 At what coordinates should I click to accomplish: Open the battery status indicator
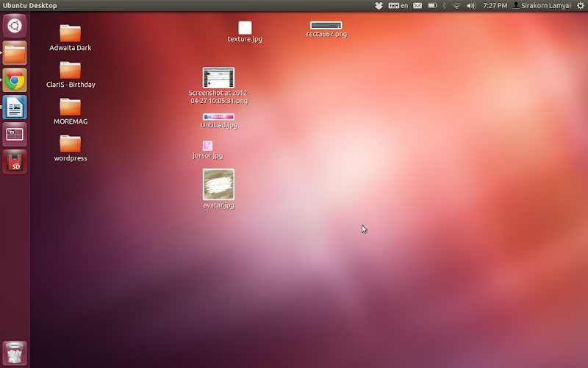point(432,6)
